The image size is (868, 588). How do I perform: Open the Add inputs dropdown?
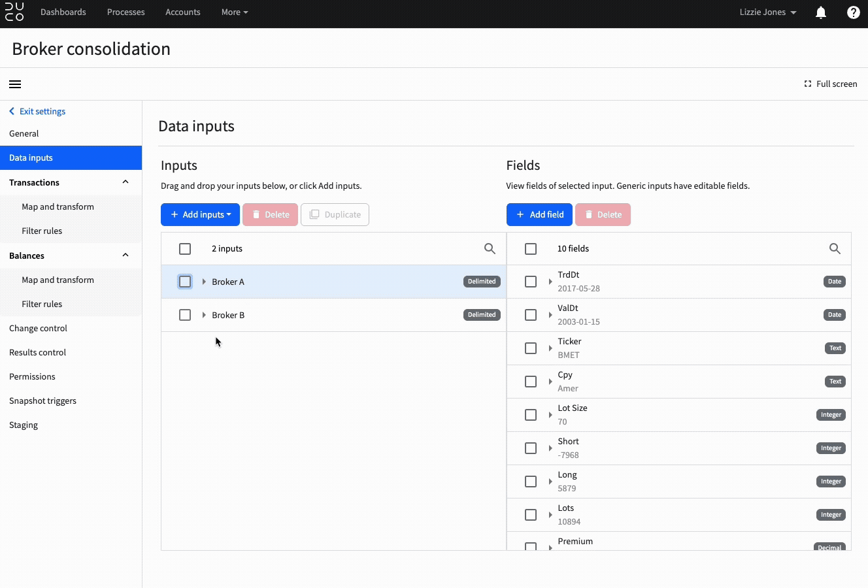pos(200,214)
